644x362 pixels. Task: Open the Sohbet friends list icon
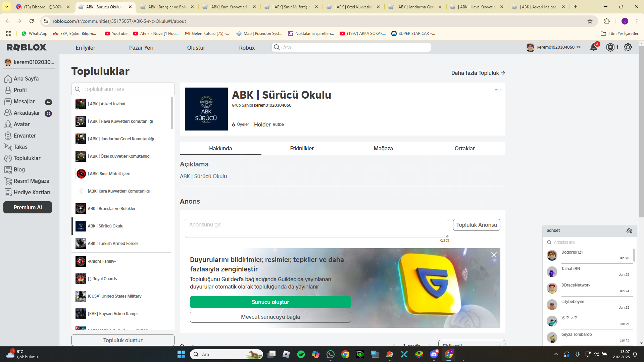(x=629, y=230)
